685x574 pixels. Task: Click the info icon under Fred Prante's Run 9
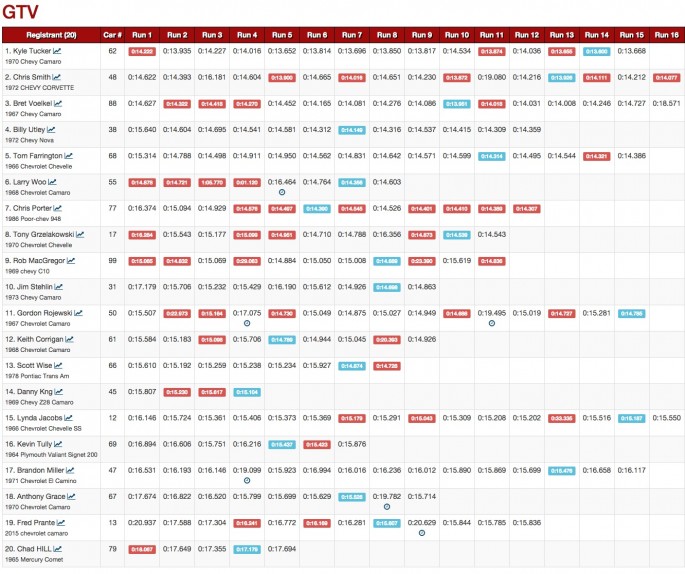(x=421, y=532)
